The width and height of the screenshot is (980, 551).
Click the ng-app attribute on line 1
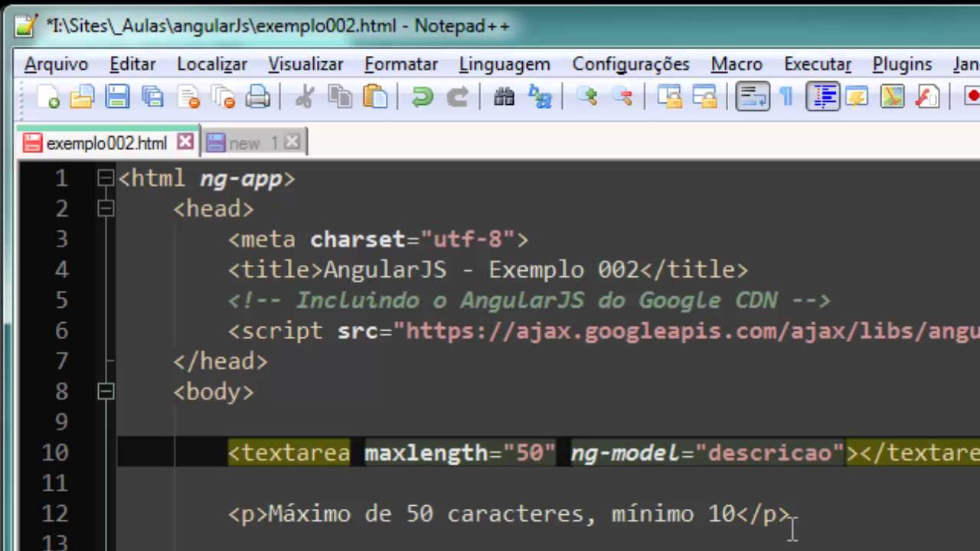click(x=240, y=179)
